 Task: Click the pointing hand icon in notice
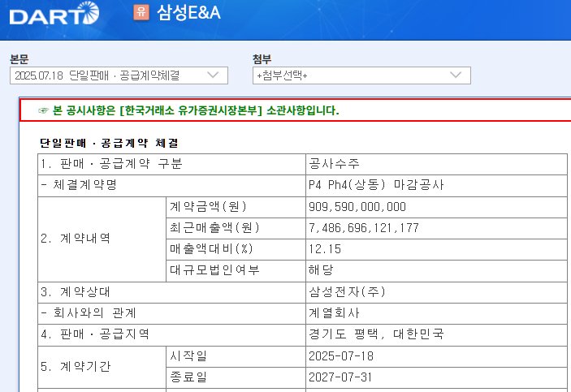[43, 110]
